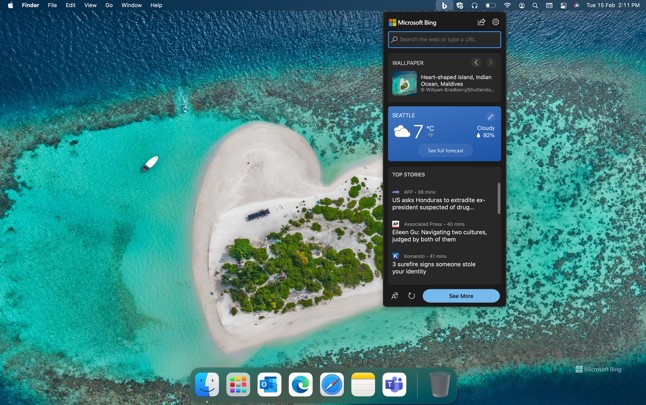
Task: Click the SEATTLE location label
Action: click(403, 115)
